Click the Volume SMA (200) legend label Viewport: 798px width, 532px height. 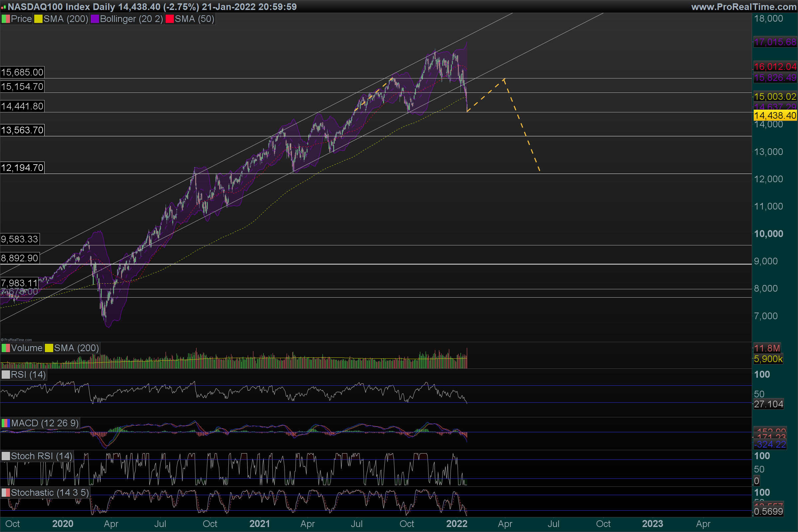76,348
